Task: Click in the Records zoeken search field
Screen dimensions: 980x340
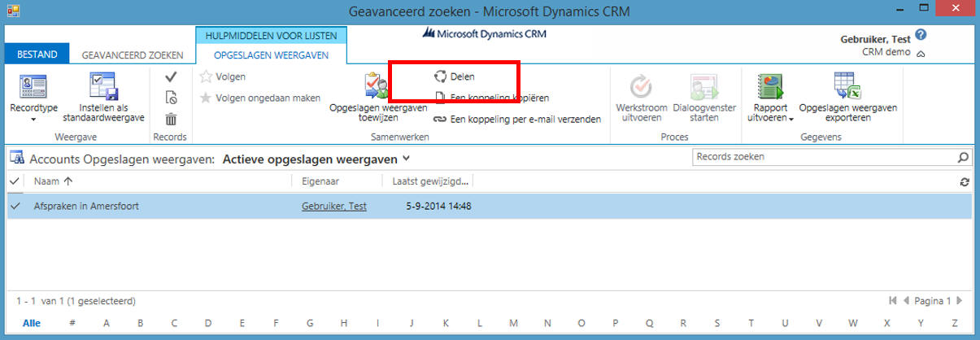Action: tap(821, 156)
